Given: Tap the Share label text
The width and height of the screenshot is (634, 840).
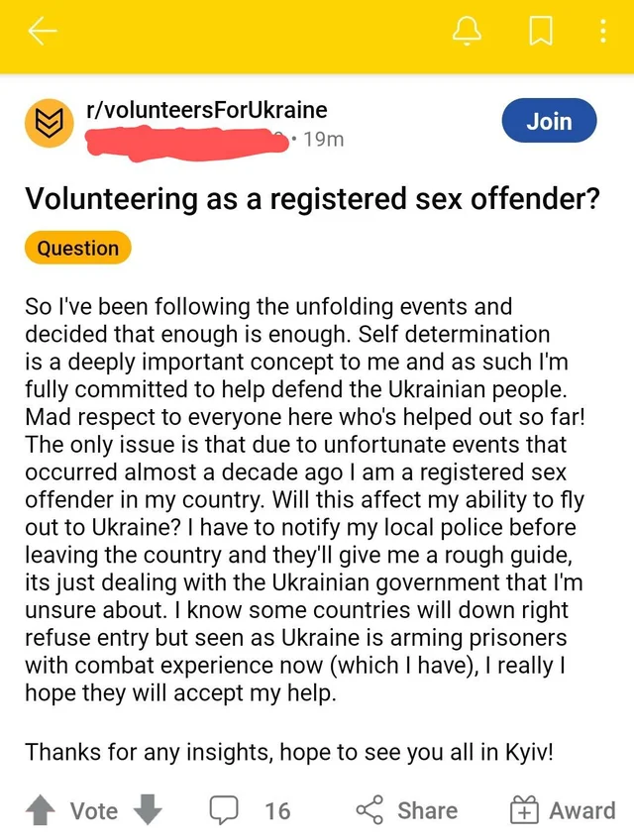Looking at the screenshot, I should [x=427, y=811].
